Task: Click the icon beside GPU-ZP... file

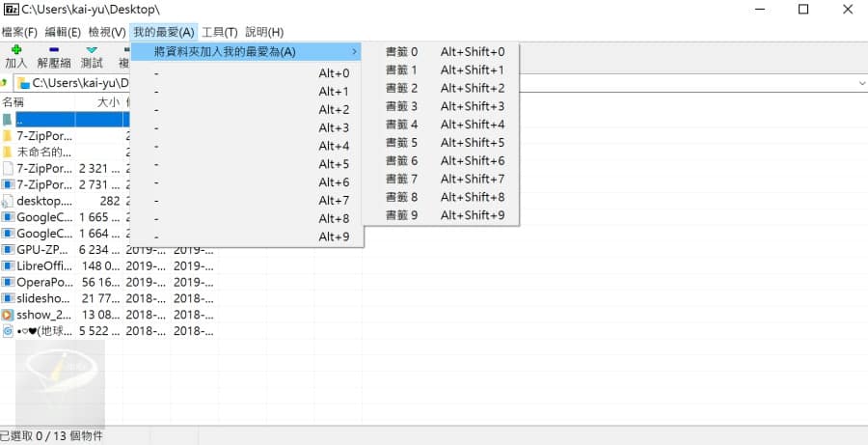Action: pos(7,249)
